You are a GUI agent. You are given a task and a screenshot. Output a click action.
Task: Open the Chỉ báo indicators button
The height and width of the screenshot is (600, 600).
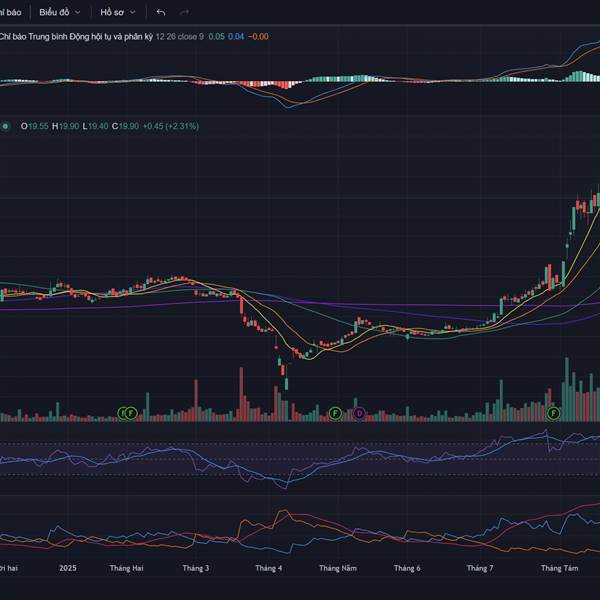click(x=10, y=12)
